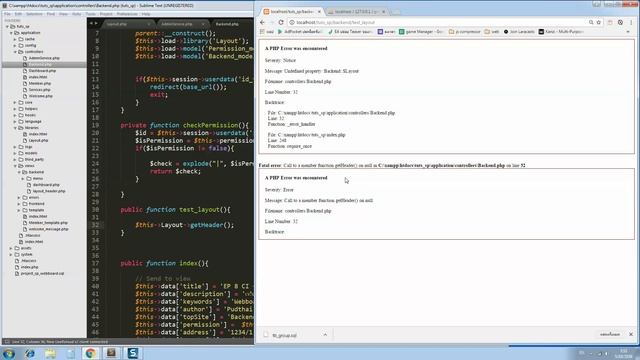The width and height of the screenshot is (640, 360).
Task: Open Help menu in Sublime Text
Action: tap(146, 14)
